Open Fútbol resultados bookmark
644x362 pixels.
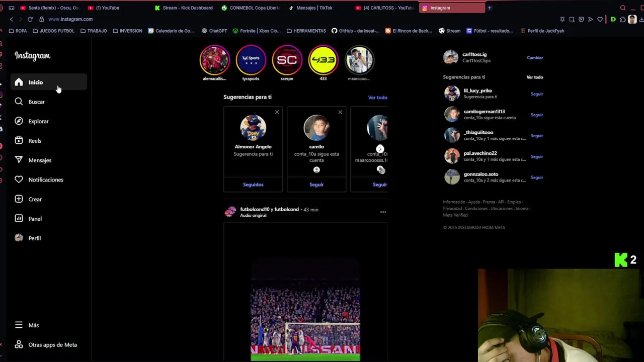click(490, 31)
